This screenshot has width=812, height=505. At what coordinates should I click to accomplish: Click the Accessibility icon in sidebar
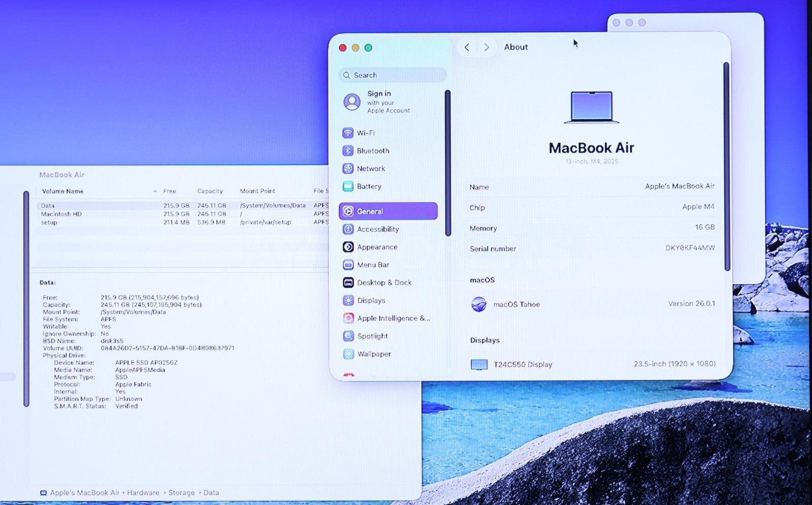(x=348, y=229)
